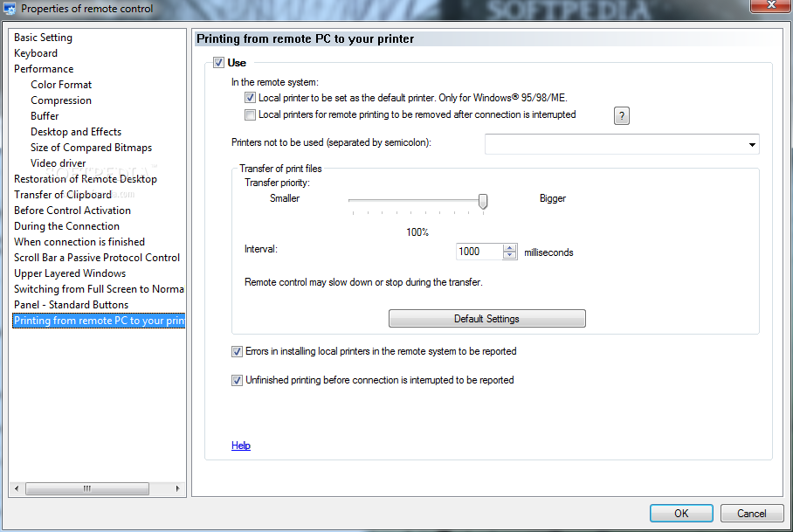
Task: Select Upper Layered Windows item
Action: (70, 273)
